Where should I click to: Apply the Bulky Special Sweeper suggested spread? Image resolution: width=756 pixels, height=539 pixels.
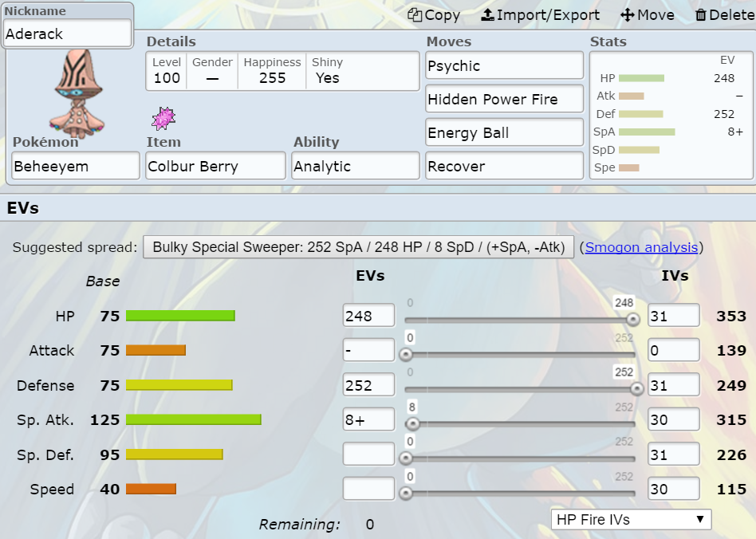pos(358,247)
